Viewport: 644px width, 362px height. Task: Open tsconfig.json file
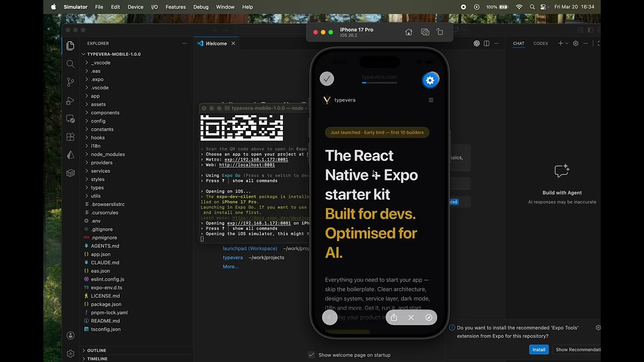(105, 329)
